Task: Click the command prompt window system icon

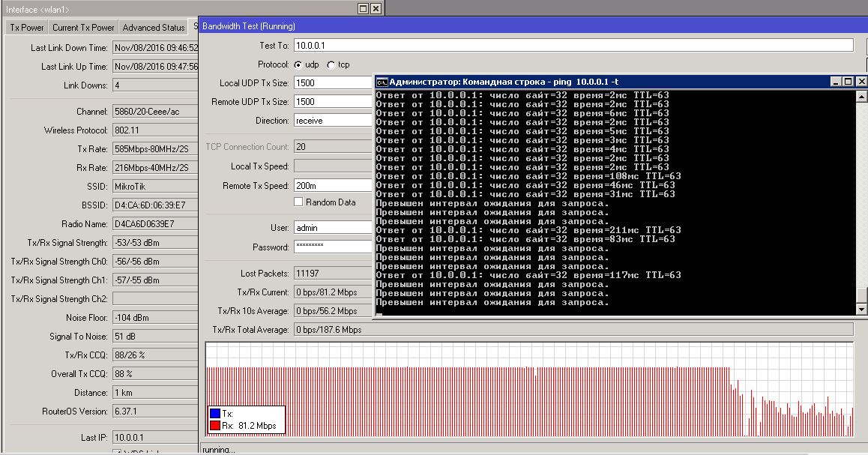Action: pos(382,82)
